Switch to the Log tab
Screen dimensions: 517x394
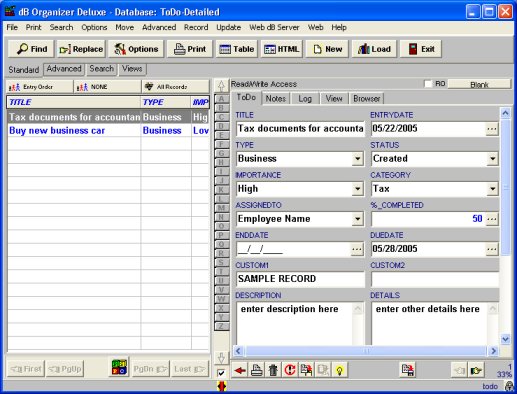(x=305, y=99)
